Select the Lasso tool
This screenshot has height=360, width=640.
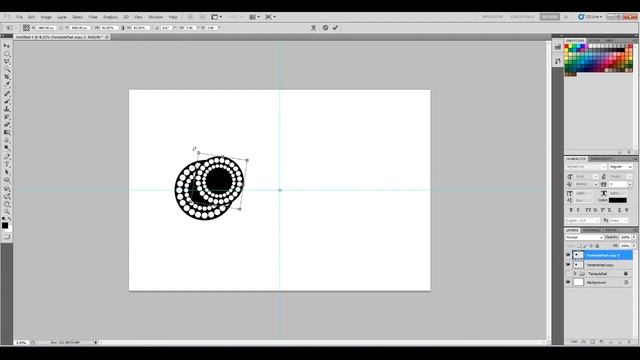[7, 61]
